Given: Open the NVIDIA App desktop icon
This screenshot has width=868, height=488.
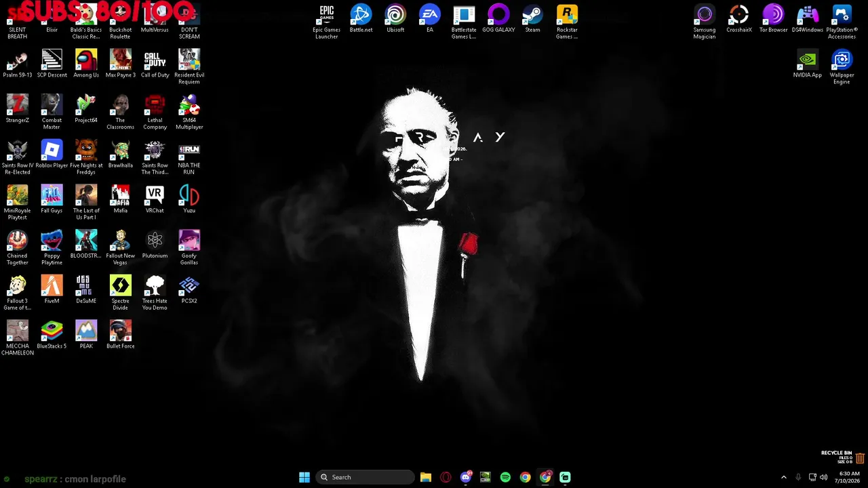Looking at the screenshot, I should click(808, 64).
